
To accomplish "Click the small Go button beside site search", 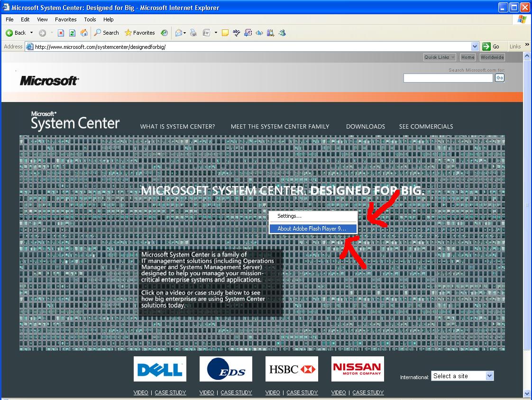I will (x=500, y=78).
